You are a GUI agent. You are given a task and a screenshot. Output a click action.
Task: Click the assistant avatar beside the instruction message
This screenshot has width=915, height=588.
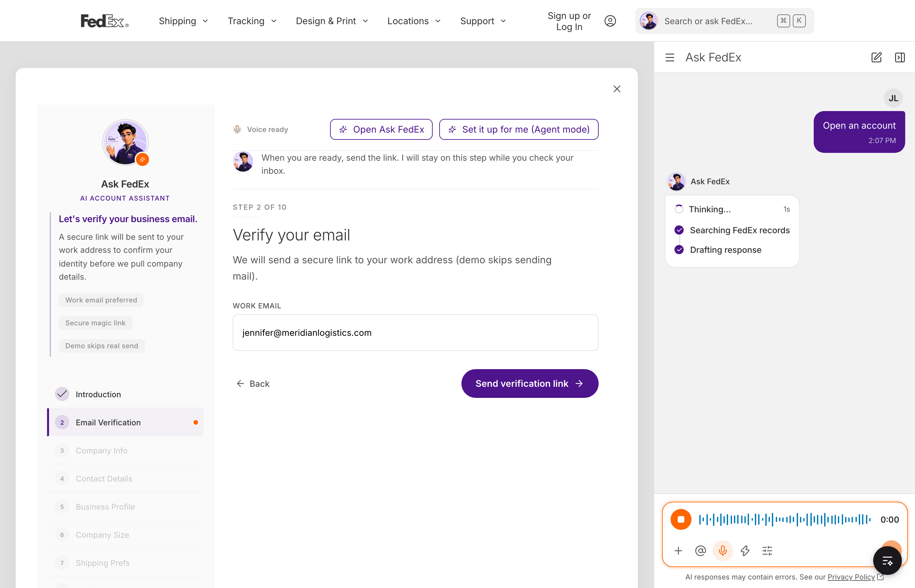243,161
